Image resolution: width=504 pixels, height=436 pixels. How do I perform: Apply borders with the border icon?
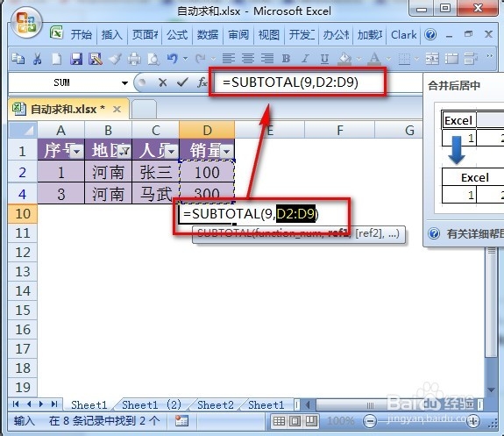[404, 59]
